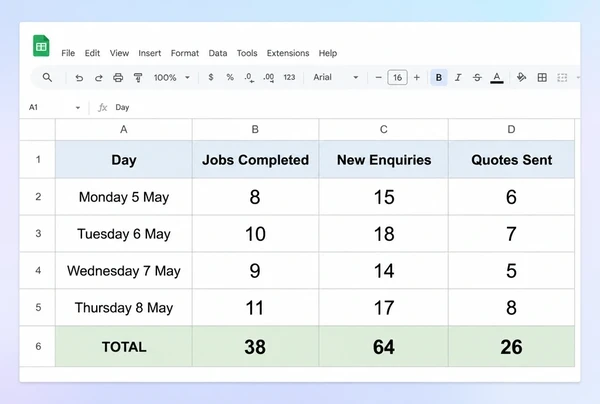This screenshot has height=404, width=600.
Task: Open the Data menu
Action: coord(218,53)
